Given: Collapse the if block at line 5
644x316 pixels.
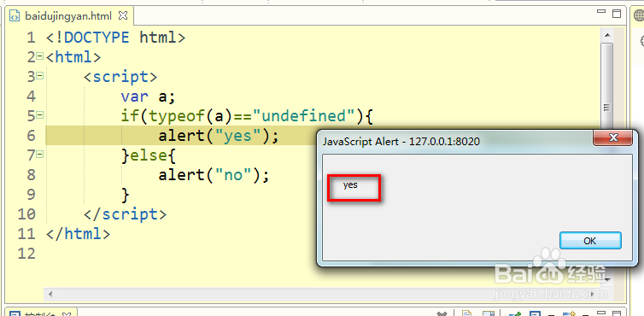Looking at the screenshot, I should click(x=40, y=115).
